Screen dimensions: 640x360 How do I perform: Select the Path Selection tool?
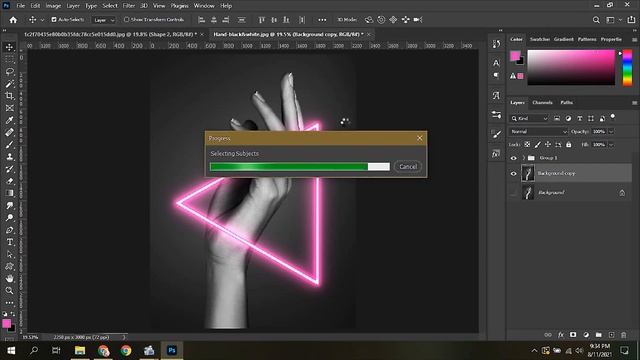tap(9, 254)
